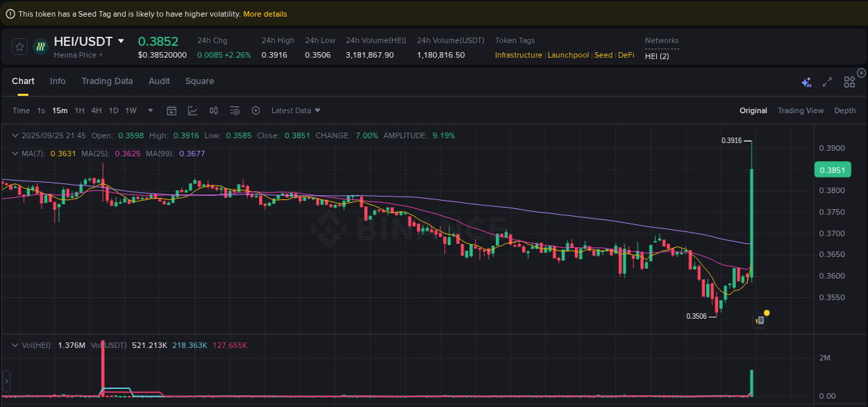Open the Heima Price link
This screenshot has height=407, width=868.
point(73,55)
